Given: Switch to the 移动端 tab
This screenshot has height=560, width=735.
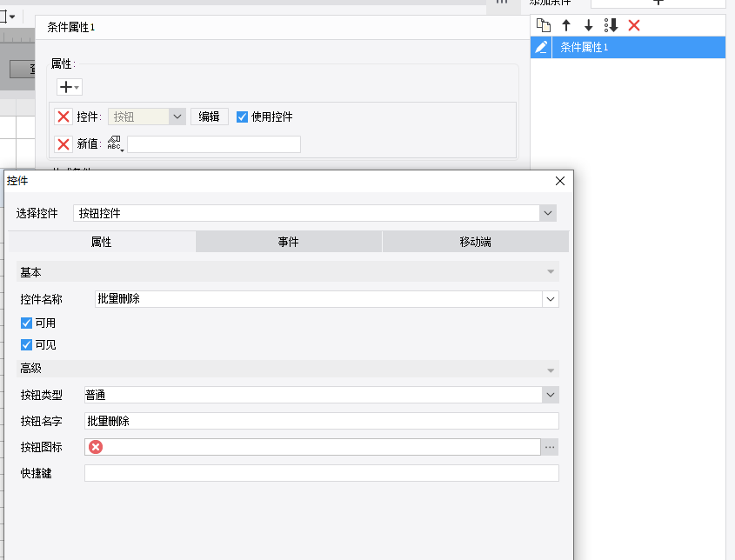Looking at the screenshot, I should pyautogui.click(x=475, y=242).
